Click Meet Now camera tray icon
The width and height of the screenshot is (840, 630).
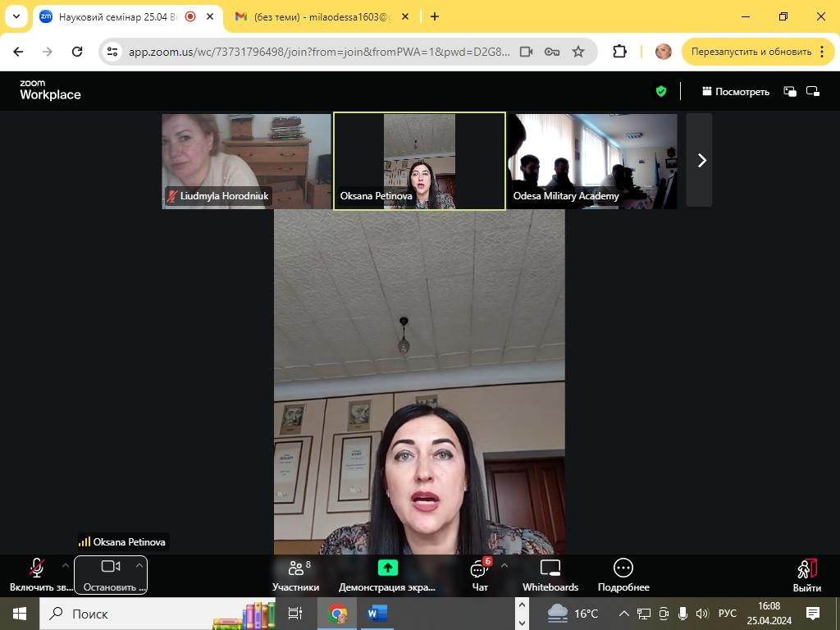click(664, 614)
